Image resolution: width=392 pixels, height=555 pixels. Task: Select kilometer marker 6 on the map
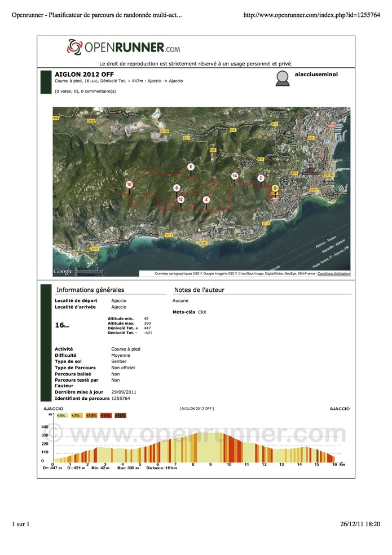click(x=177, y=188)
